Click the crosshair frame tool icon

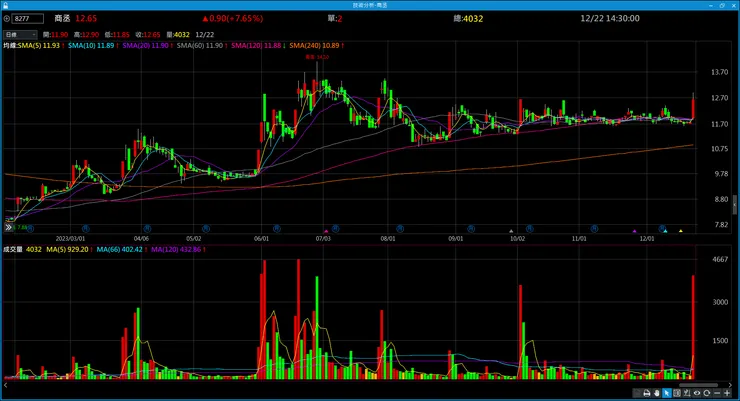click(x=677, y=393)
